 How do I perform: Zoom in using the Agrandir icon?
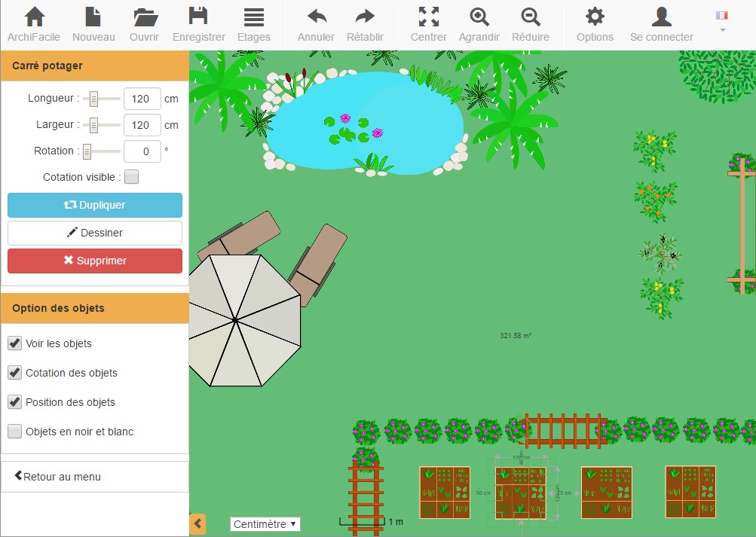pyautogui.click(x=479, y=17)
